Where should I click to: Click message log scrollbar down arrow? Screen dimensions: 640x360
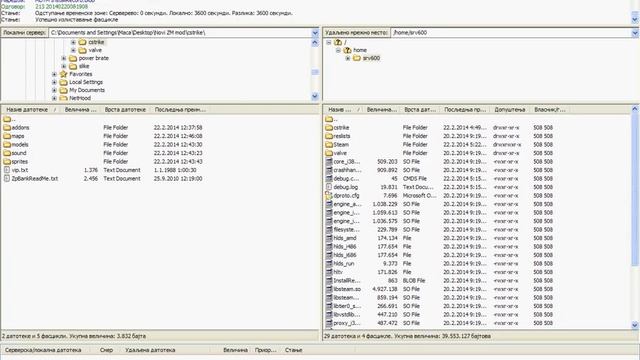(635, 19)
